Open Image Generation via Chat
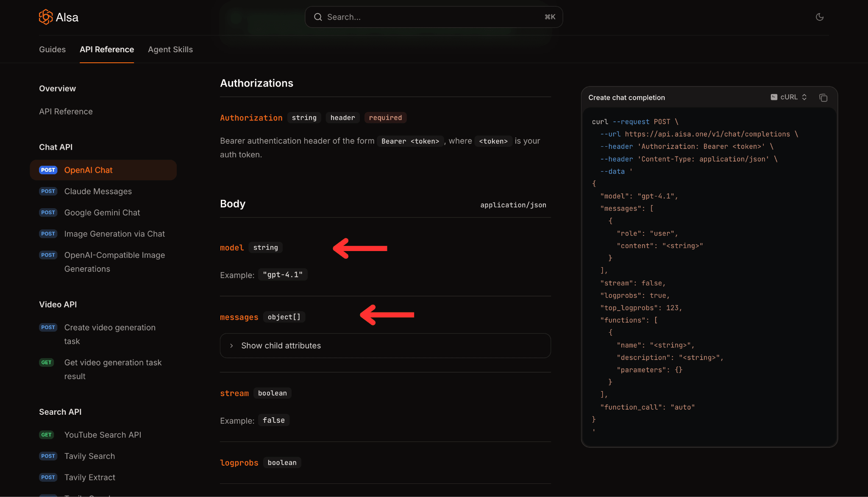Image resolution: width=868 pixels, height=497 pixels. tap(114, 234)
